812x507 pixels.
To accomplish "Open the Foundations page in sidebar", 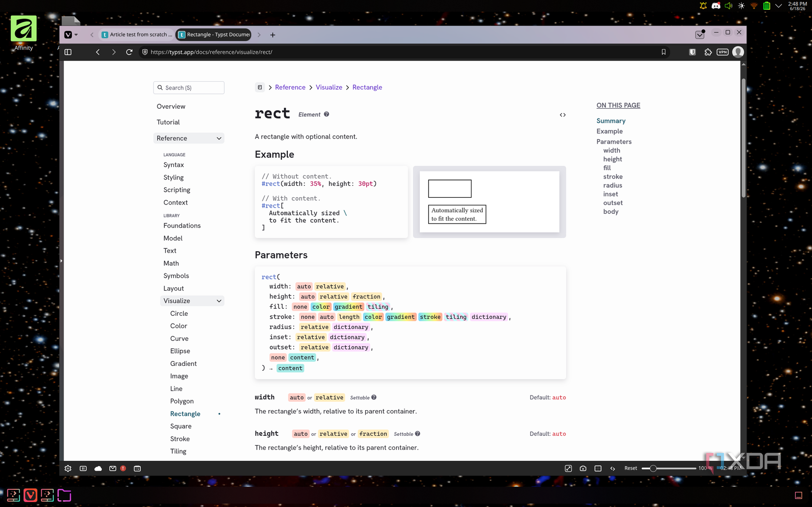I will pos(182,226).
